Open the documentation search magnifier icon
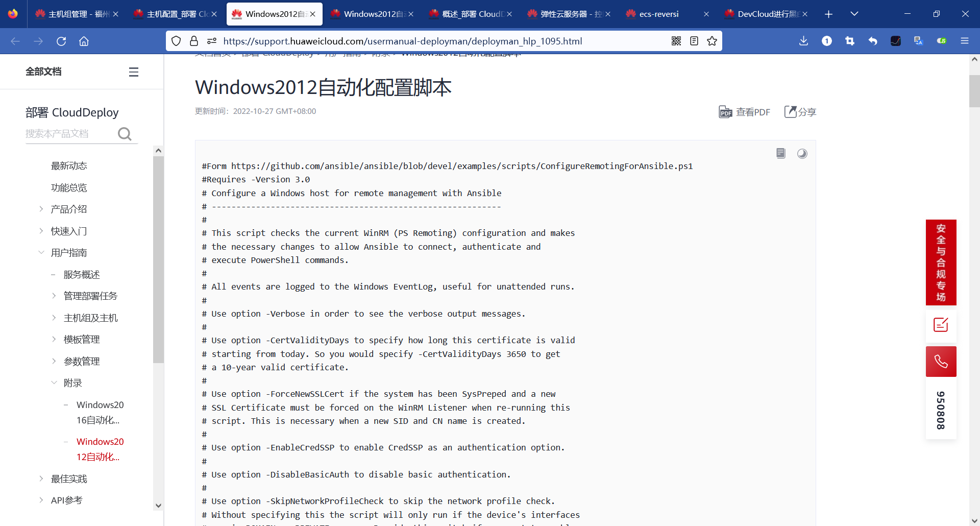Image resolution: width=980 pixels, height=526 pixels. click(125, 134)
